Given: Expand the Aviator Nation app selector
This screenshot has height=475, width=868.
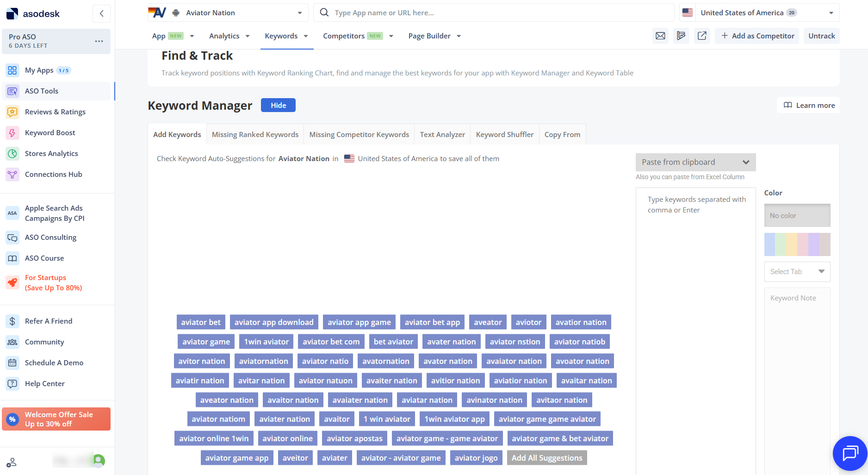Looking at the screenshot, I should coord(228,13).
